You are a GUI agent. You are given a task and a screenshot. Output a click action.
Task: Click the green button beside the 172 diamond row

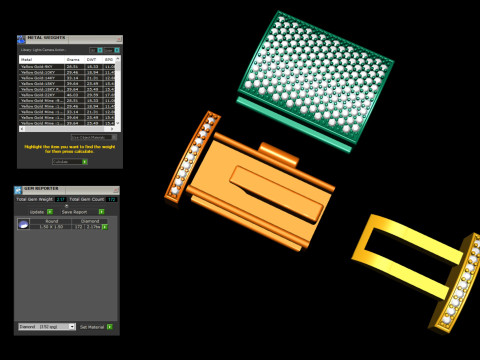[x=105, y=227]
